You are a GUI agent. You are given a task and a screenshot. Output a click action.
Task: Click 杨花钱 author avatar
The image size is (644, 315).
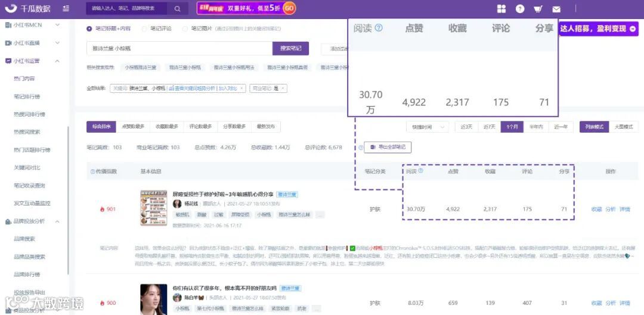click(177, 204)
